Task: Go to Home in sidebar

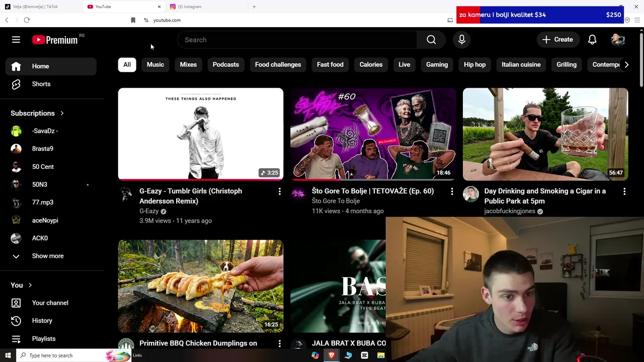Action: (51, 66)
